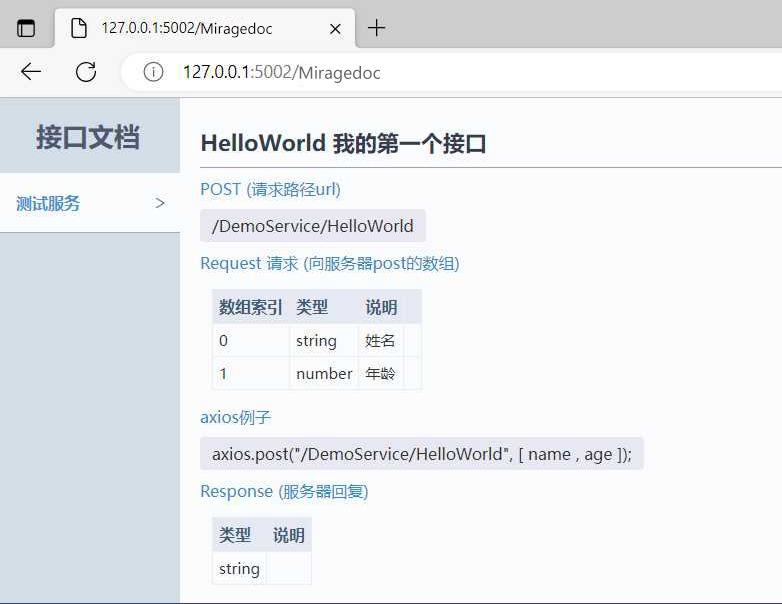Open a new tab with plus icon
Screen dimensions: 782x604
coord(377,28)
